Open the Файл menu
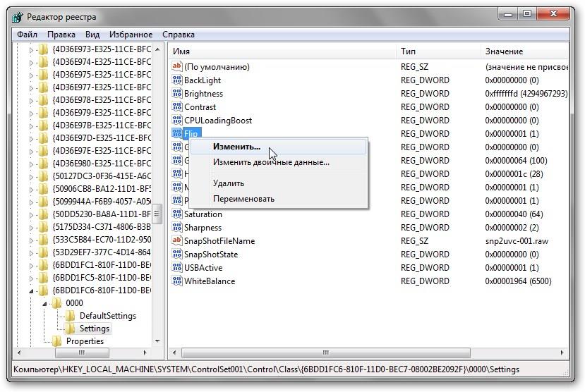 pyautogui.click(x=28, y=35)
